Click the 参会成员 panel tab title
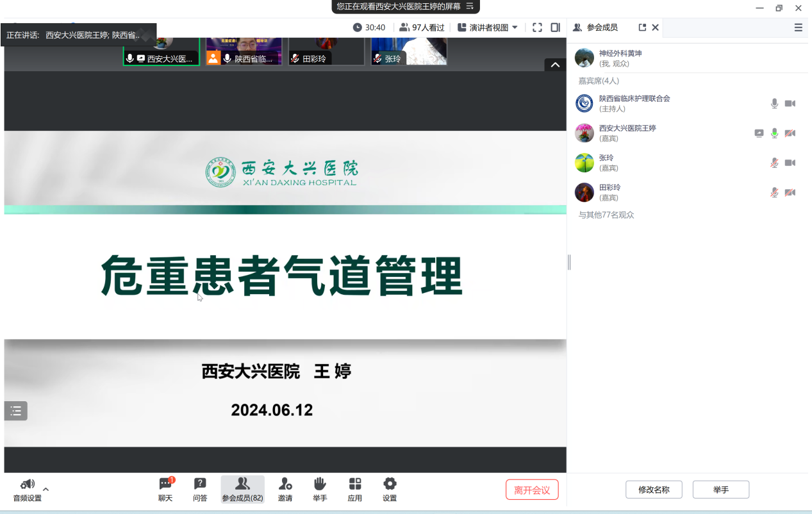This screenshot has width=812, height=514. pos(602,28)
